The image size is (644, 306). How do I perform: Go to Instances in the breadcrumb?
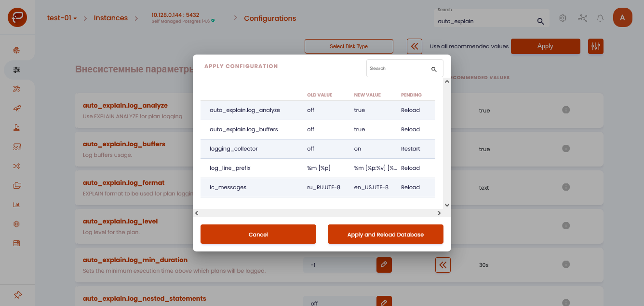pyautogui.click(x=110, y=18)
